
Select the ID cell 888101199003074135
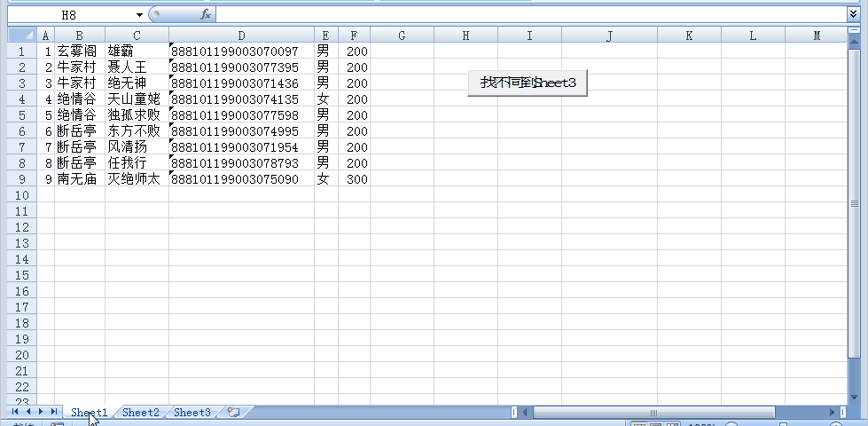pos(241,99)
